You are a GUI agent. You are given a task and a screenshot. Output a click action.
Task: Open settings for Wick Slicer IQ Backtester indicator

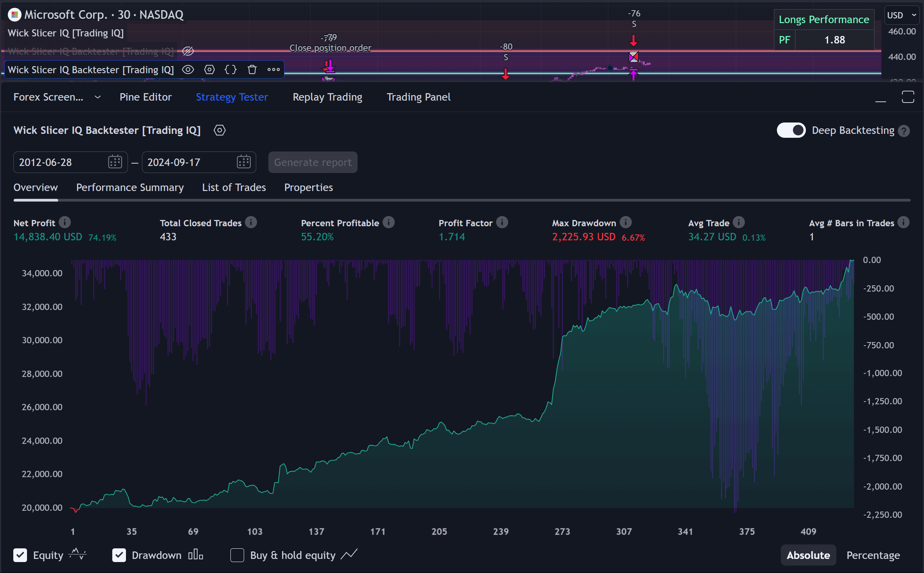pyautogui.click(x=209, y=70)
